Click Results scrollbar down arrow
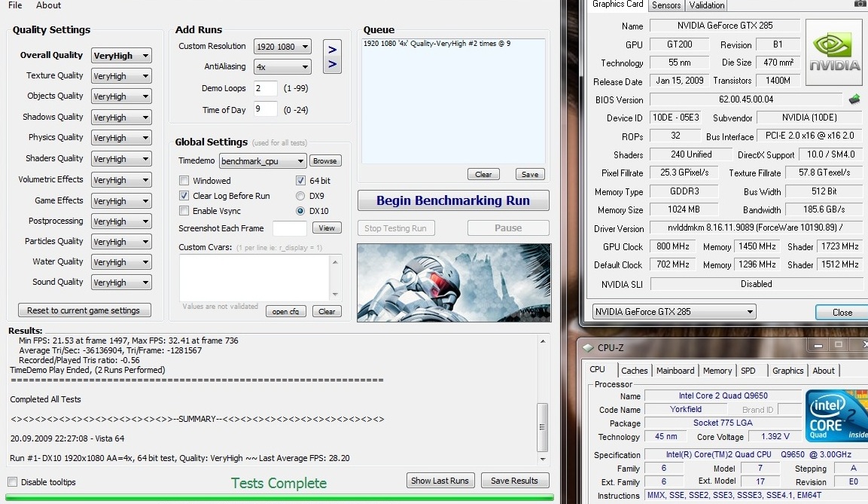Image resolution: width=868 pixels, height=504 pixels. pos(543,459)
